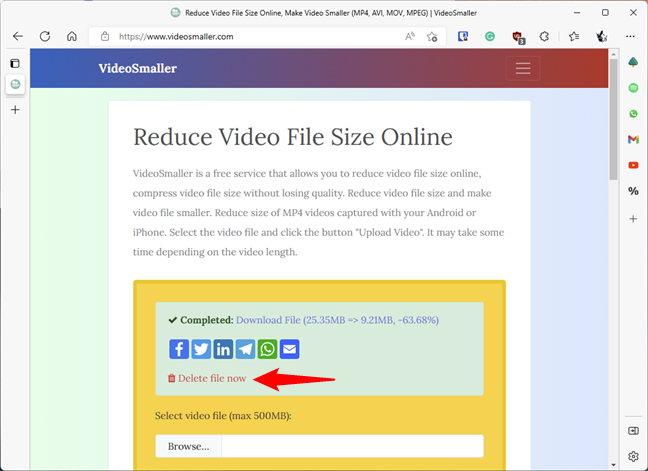The height and width of the screenshot is (471, 648).
Task: Click 'Select video file (max 500MB):' label
Action: pos(223,416)
